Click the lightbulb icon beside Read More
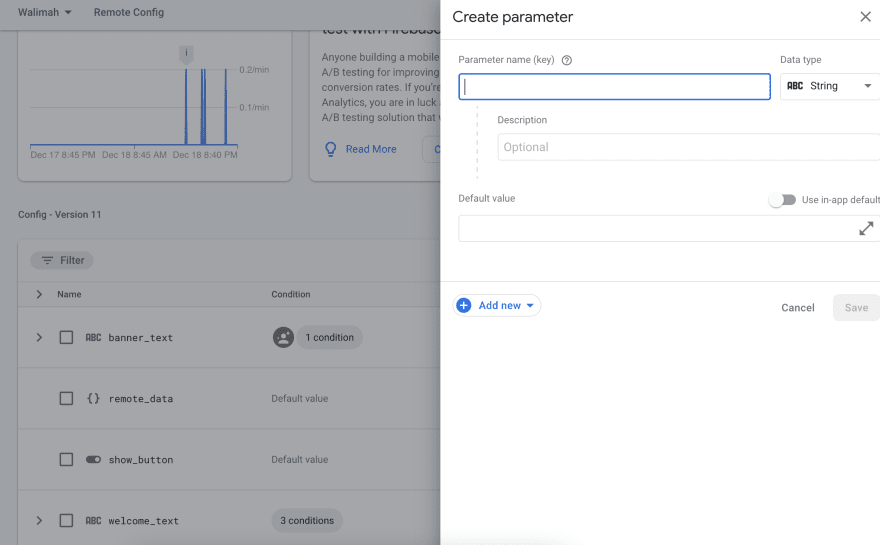 pyautogui.click(x=331, y=149)
